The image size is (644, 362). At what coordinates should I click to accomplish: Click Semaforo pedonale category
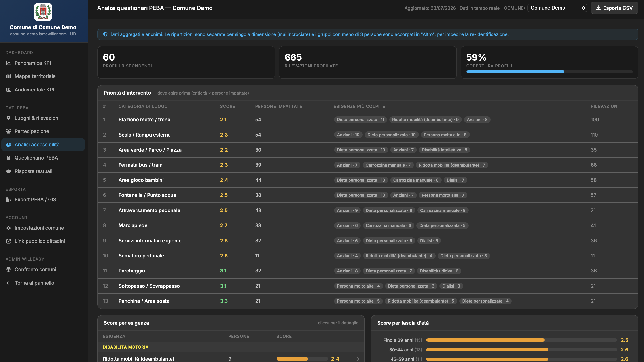point(141,256)
